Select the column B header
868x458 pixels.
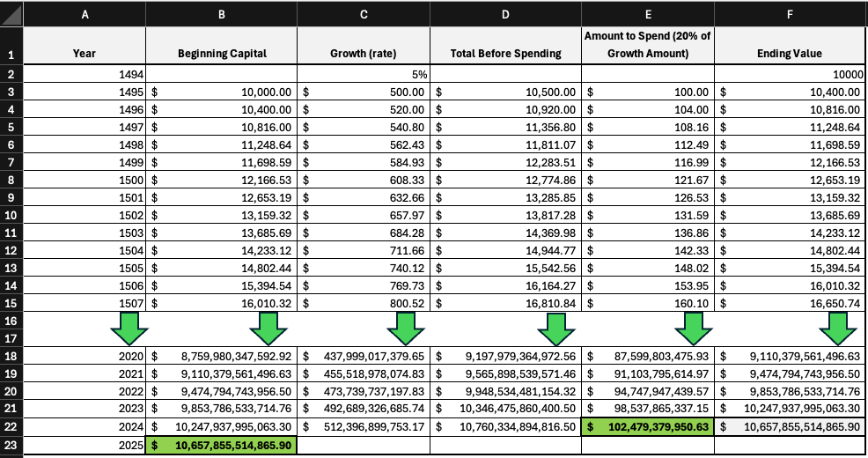[222, 15]
